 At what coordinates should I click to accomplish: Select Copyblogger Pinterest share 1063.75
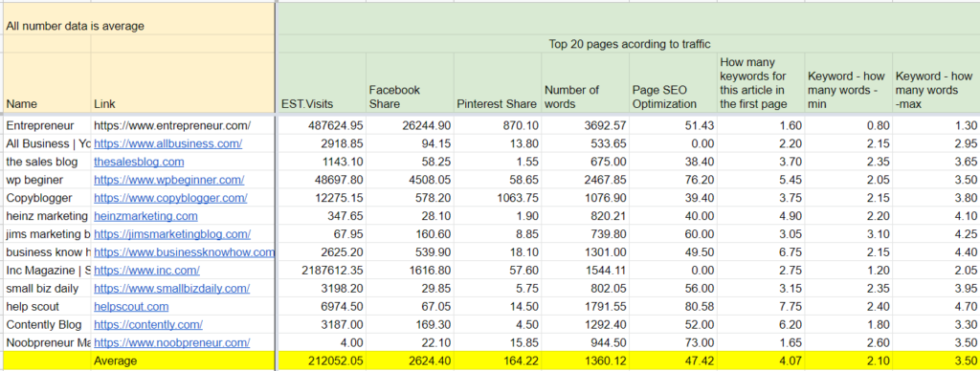[497, 198]
